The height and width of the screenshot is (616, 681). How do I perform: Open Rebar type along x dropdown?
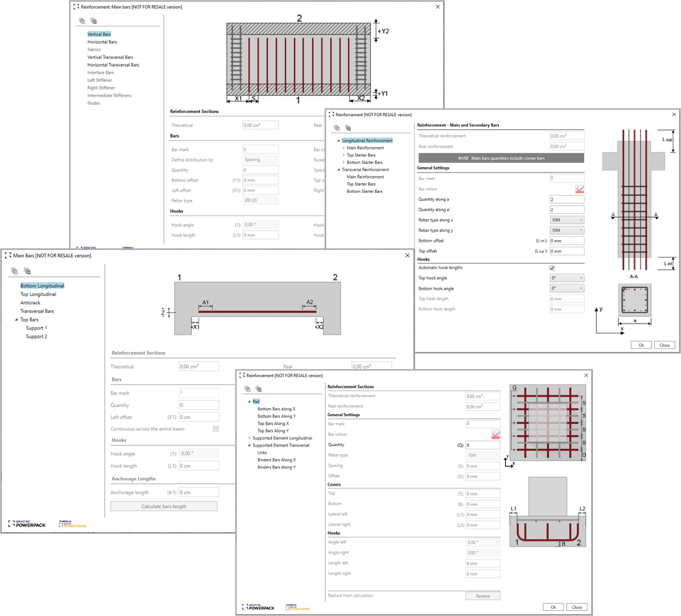coord(567,220)
